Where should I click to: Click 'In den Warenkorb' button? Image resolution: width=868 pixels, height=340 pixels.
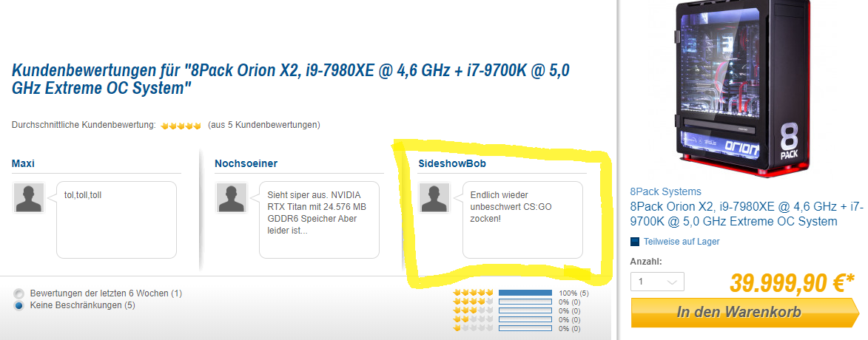[x=745, y=313]
